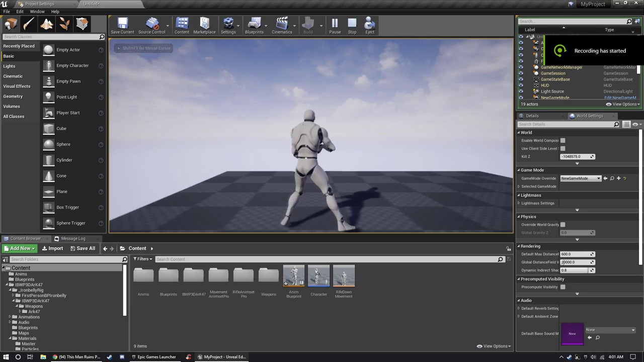Viewport: 644px width, 362px height.
Task: Click Save Current in the toolbar
Action: point(122,26)
